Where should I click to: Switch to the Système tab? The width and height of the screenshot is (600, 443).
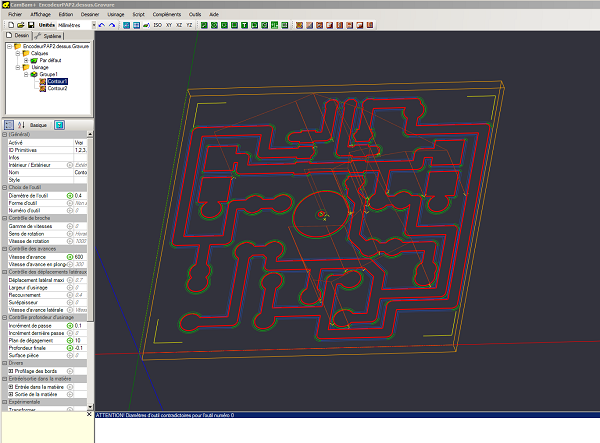point(50,35)
